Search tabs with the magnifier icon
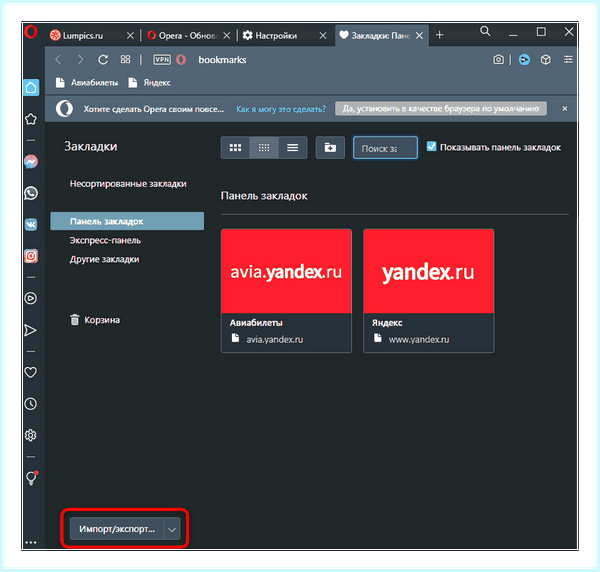Screen dimensions: 600x572 click(x=485, y=31)
